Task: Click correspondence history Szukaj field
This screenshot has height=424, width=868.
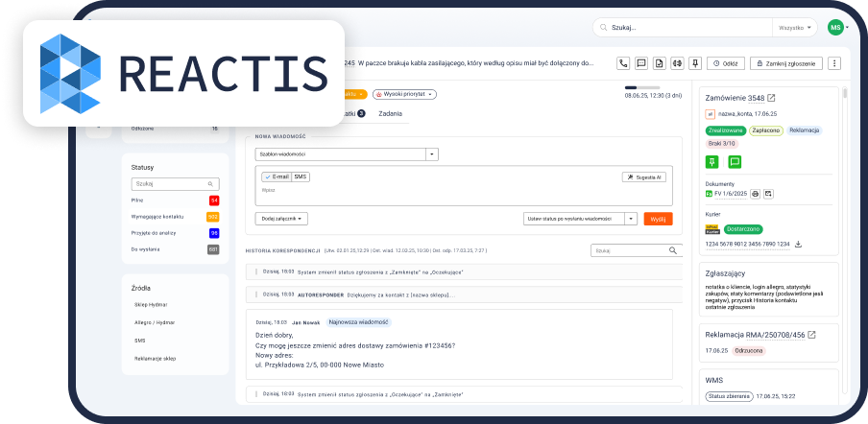Action: click(637, 250)
